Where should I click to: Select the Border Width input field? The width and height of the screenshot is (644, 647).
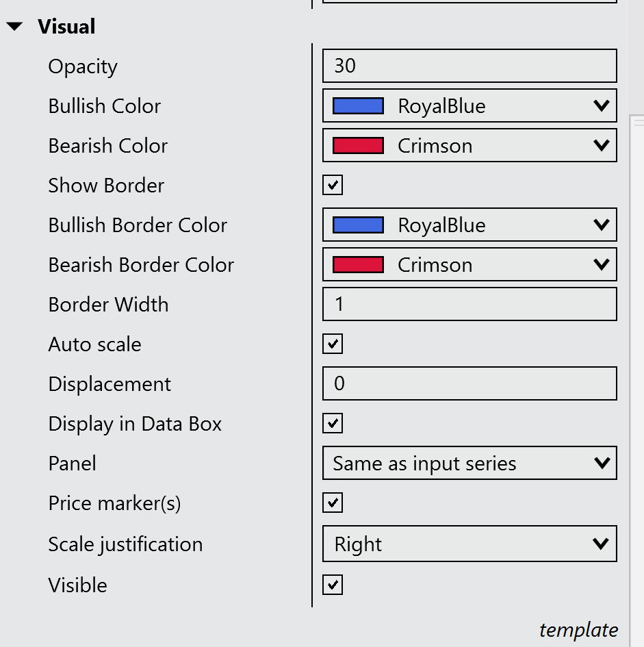[469, 304]
